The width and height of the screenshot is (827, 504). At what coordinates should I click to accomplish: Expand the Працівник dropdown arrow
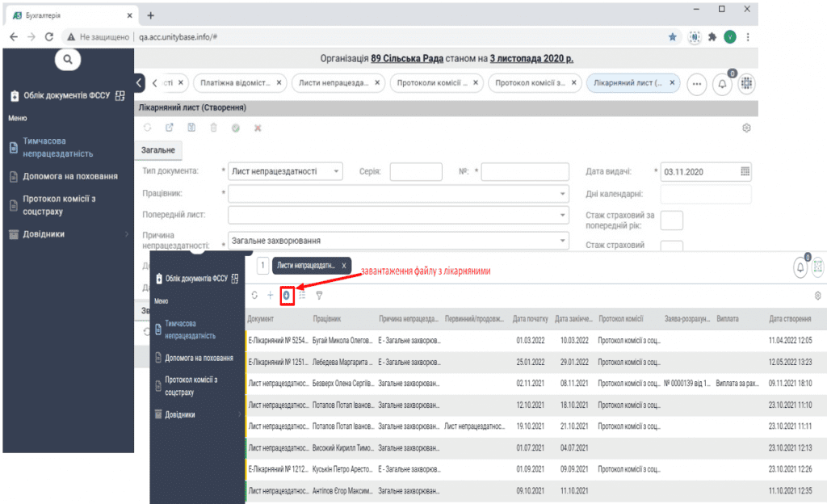563,194
